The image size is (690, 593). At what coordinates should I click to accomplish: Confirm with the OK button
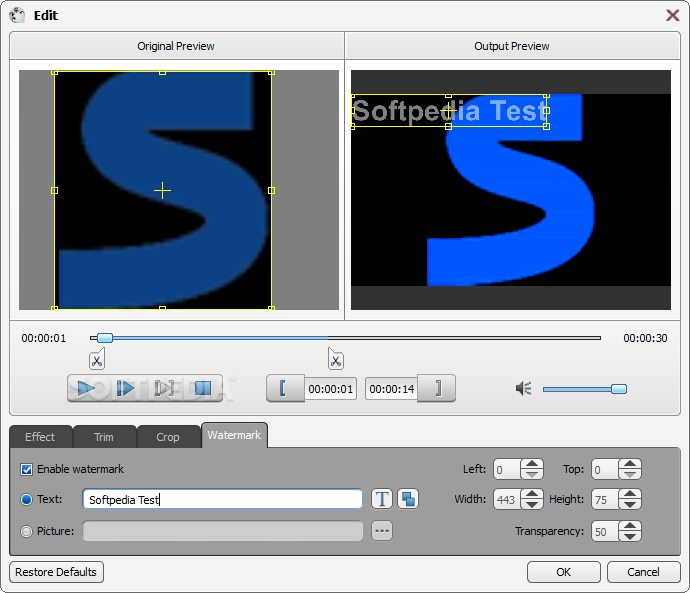click(564, 572)
